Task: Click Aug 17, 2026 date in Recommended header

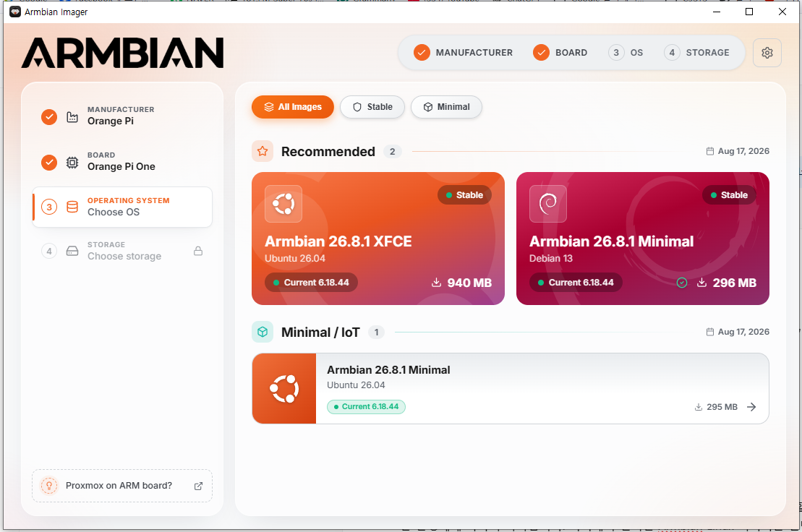Action: point(738,151)
